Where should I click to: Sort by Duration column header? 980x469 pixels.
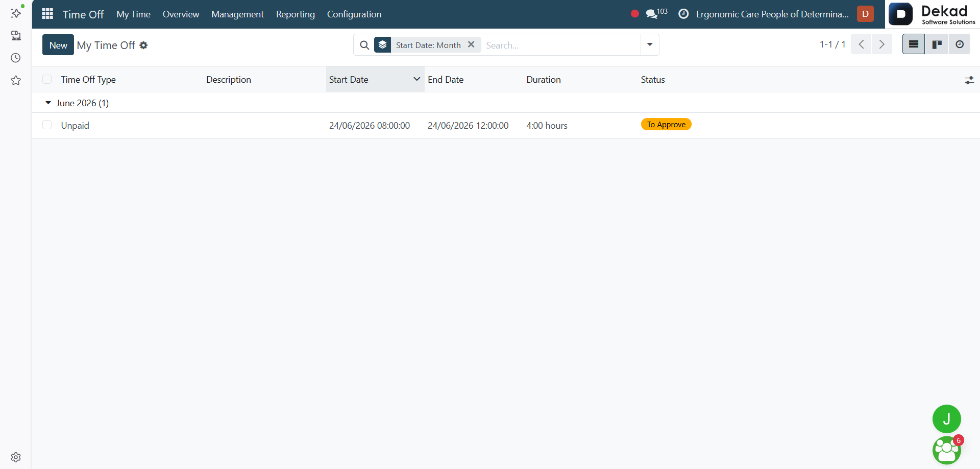point(544,79)
